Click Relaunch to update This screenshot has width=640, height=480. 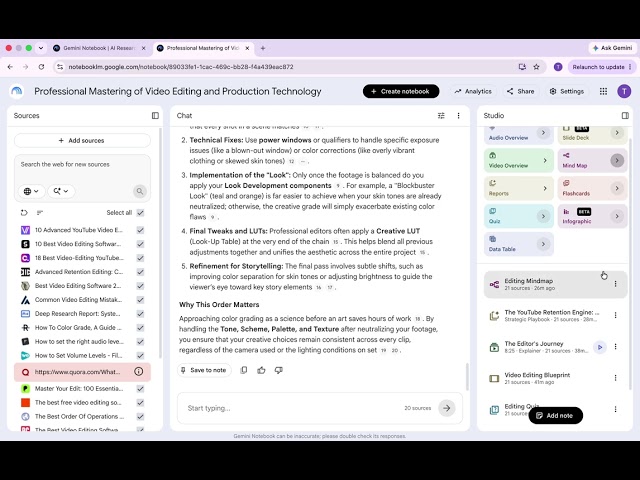[x=601, y=67]
